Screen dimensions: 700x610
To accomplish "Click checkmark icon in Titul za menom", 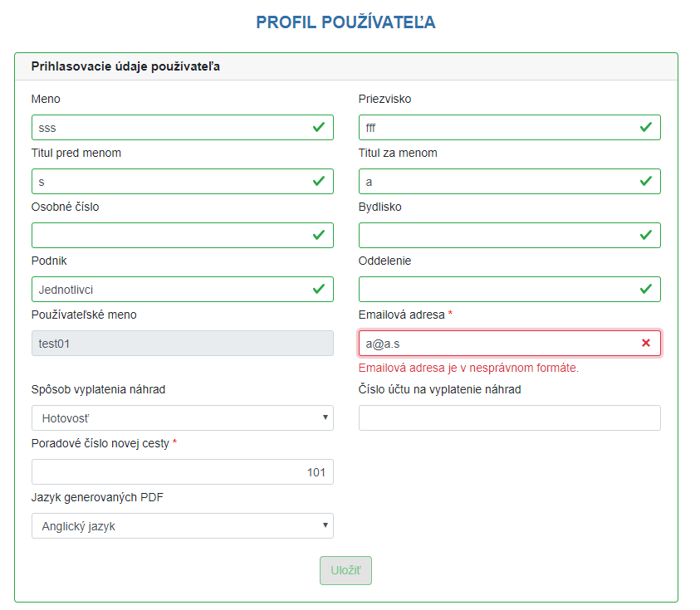I will coord(646,182).
